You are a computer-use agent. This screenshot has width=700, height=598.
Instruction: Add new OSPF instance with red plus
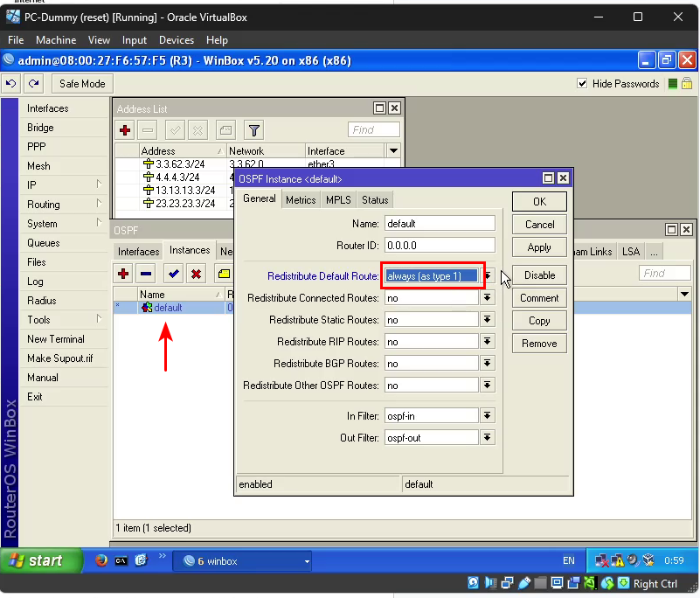tap(124, 274)
